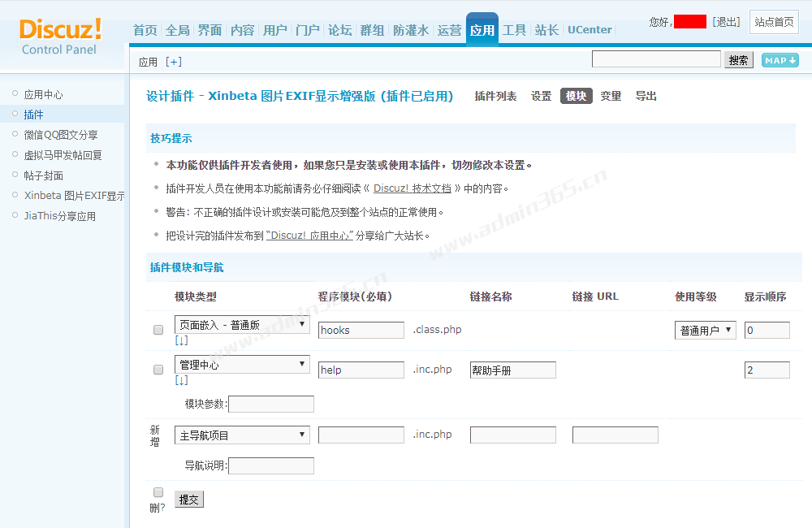Open the module type dropdown '页面嵌入 - 普通版'
812x528 pixels.
tap(242, 324)
